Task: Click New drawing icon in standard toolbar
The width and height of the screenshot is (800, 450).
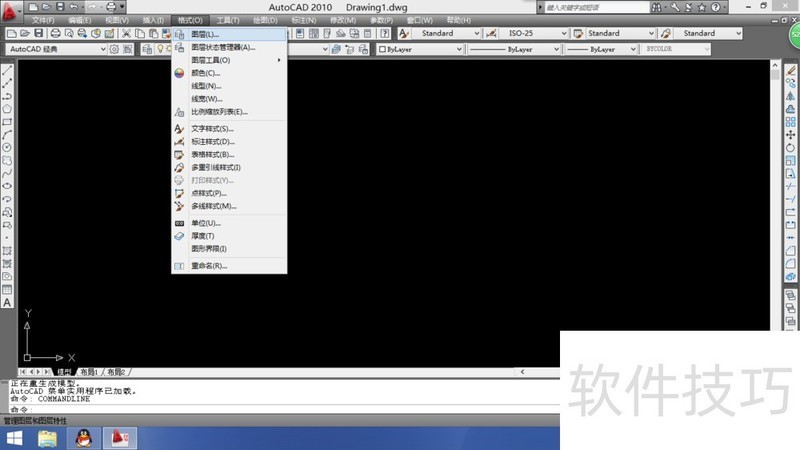Action: 12,33
